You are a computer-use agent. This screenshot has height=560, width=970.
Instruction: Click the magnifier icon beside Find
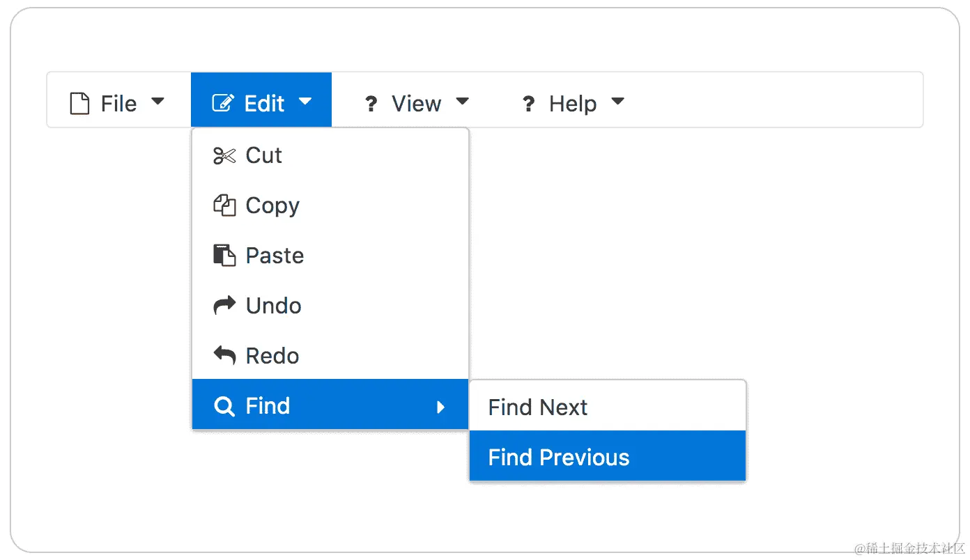pyautogui.click(x=224, y=406)
